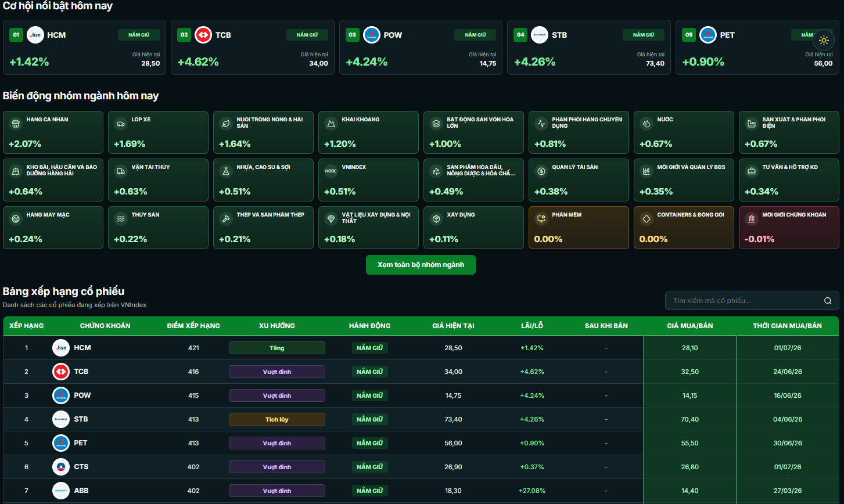Click the Nước sector droplet icon
Image resolution: width=844 pixels, height=504 pixels.
[647, 123]
